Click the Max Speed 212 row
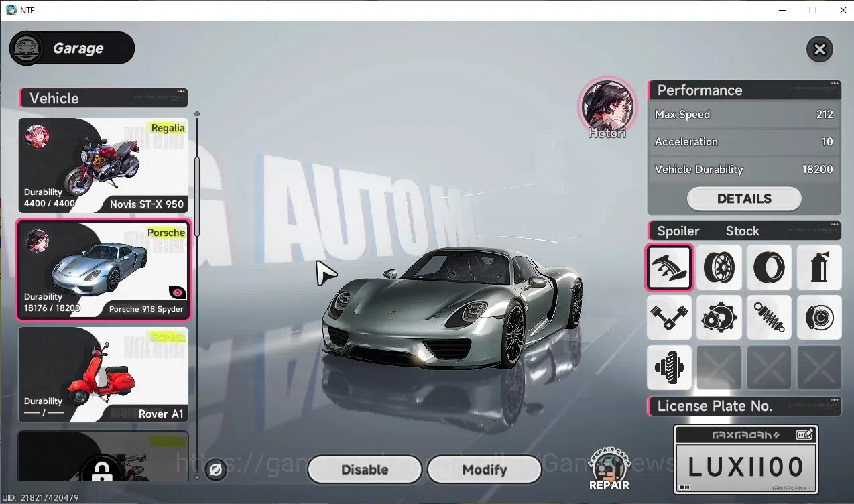The image size is (854, 504). coord(744,115)
